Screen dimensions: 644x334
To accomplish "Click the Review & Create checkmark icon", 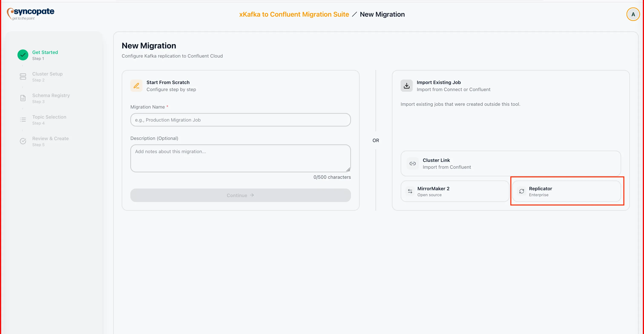I will click(23, 141).
